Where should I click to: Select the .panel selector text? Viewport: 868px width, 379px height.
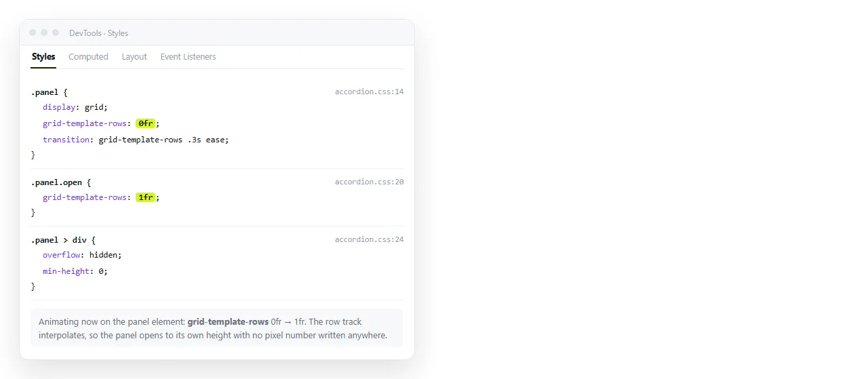point(45,92)
